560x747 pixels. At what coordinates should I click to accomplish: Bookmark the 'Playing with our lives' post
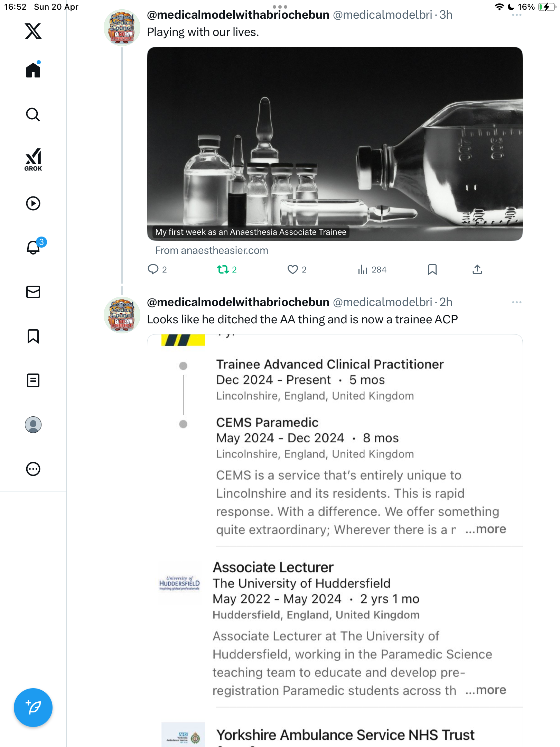(x=432, y=269)
